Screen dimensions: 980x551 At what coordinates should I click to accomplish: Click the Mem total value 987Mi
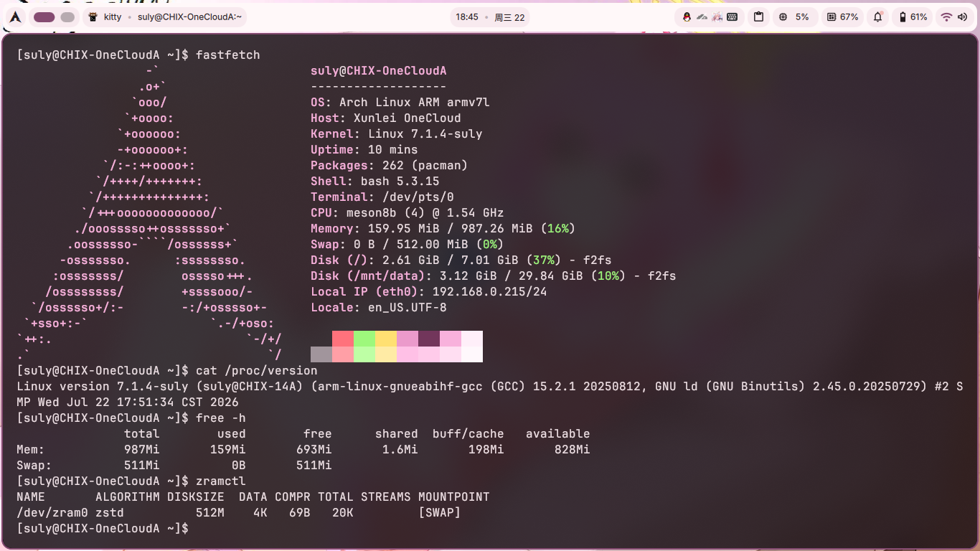tap(142, 450)
